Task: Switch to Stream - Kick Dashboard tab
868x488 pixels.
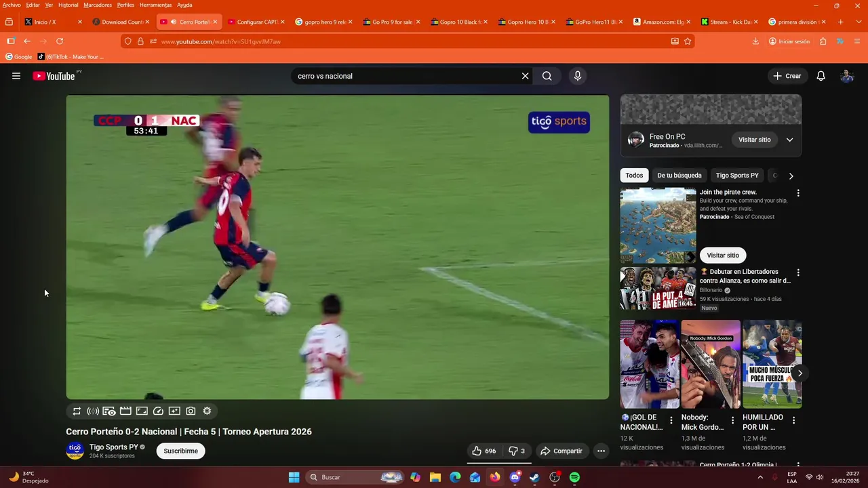Action: [730, 22]
